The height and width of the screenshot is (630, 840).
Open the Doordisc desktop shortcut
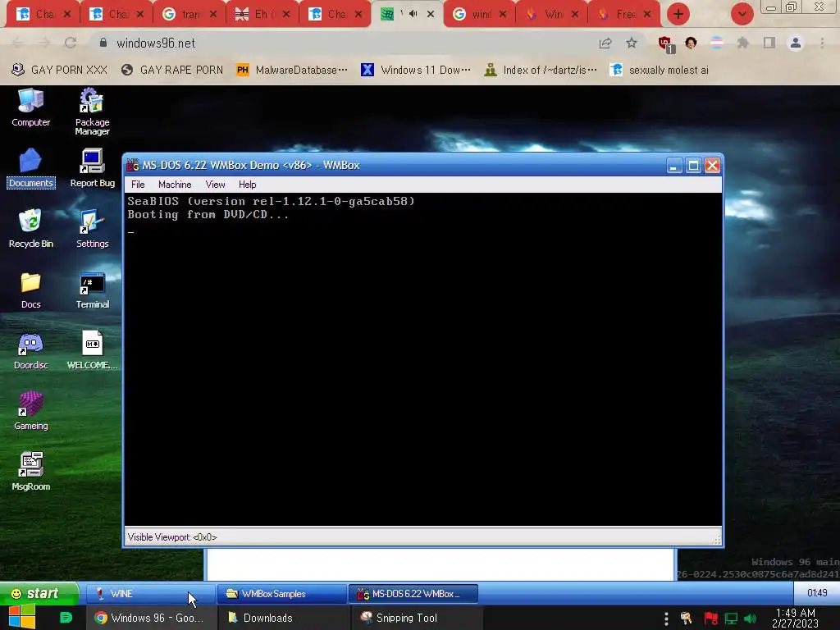pyautogui.click(x=30, y=351)
